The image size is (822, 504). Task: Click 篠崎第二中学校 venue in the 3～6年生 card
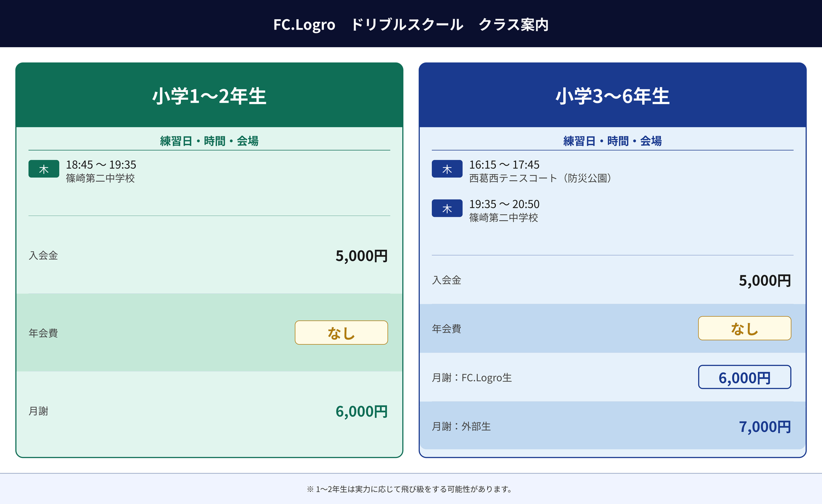coord(504,218)
